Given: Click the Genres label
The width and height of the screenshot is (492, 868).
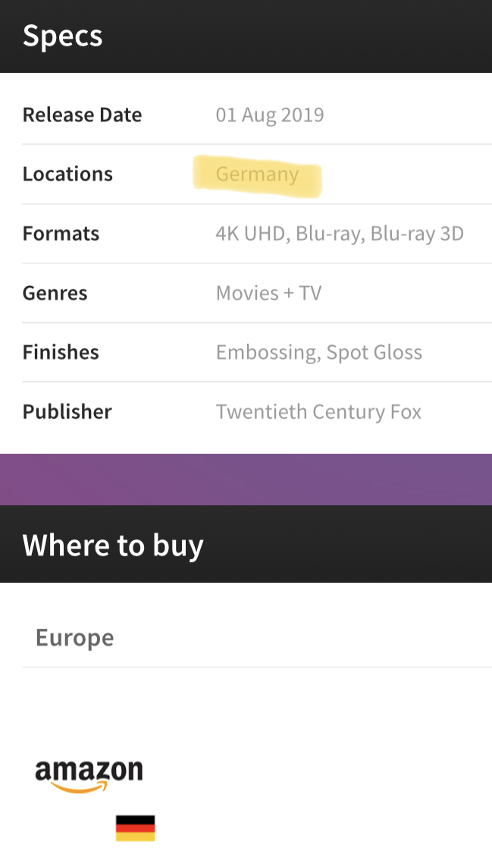Looking at the screenshot, I should (x=55, y=293).
